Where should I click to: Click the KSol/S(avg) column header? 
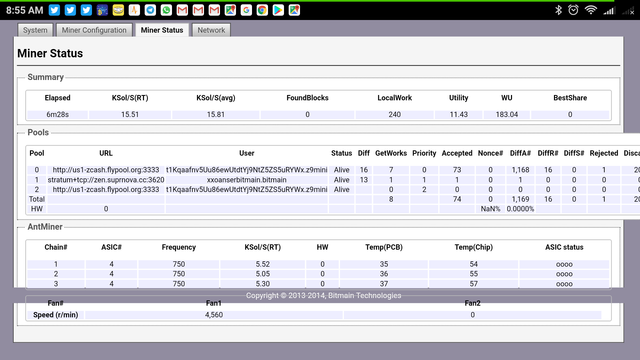(216, 98)
